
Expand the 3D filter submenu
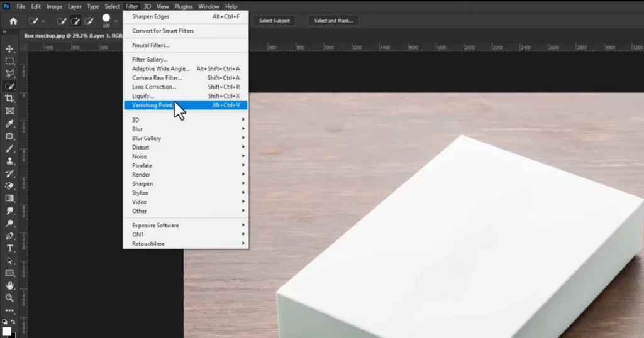point(186,120)
